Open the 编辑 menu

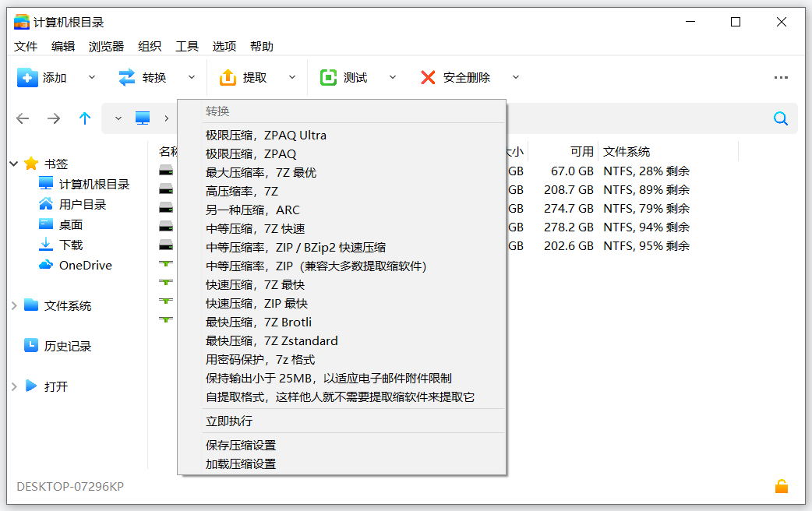62,47
